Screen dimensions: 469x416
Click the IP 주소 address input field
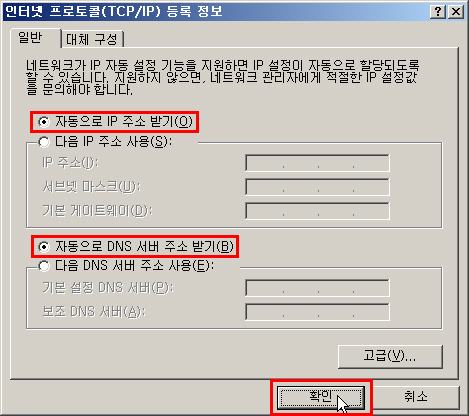pos(317,163)
